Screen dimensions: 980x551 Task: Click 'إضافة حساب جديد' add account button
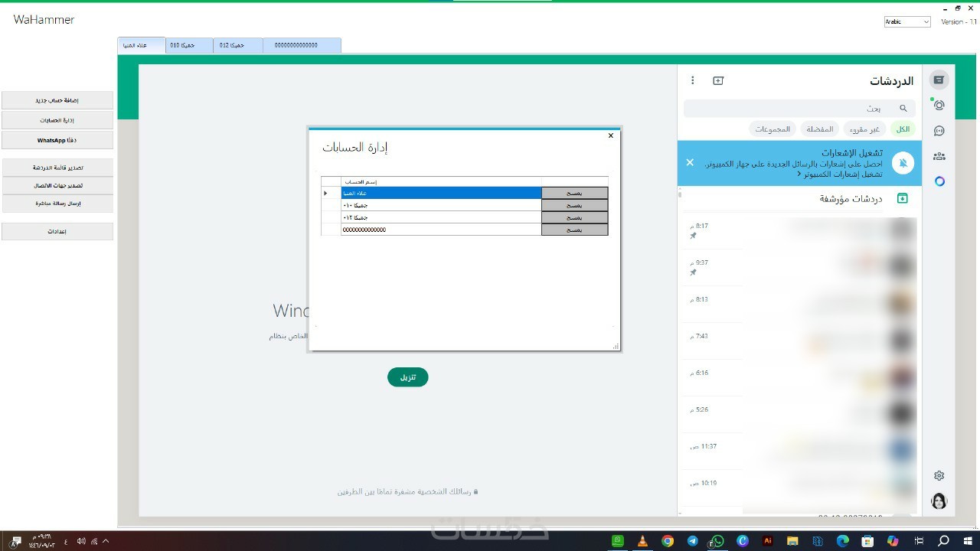tap(57, 100)
